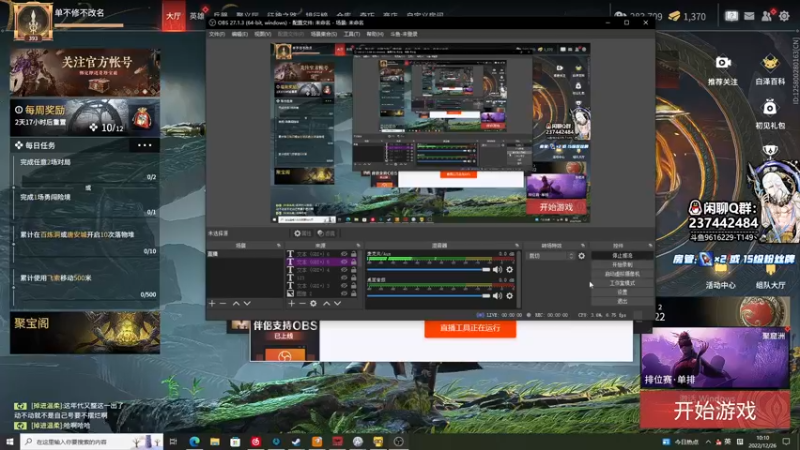Mute the first mixer audio track
This screenshot has height=450, width=800.
[x=497, y=269]
